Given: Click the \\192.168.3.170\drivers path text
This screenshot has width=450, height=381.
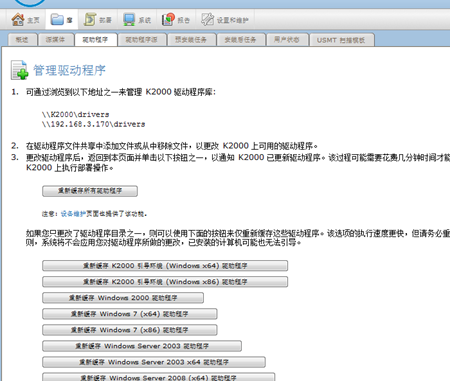Looking at the screenshot, I should coord(94,124).
